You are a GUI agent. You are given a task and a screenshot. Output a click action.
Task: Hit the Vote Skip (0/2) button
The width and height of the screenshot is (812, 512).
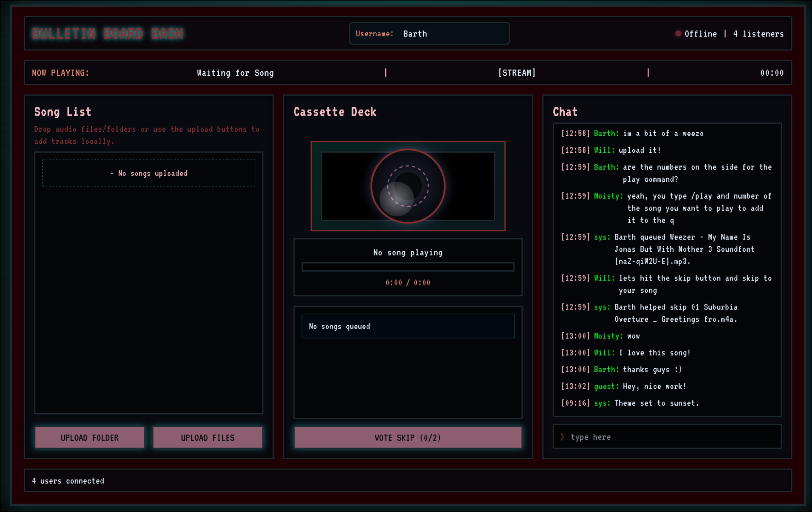[408, 437]
